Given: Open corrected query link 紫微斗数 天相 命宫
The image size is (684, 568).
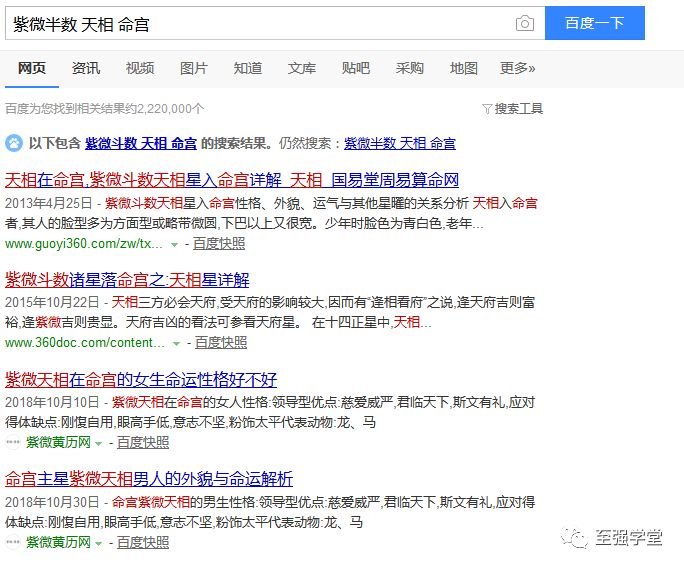Looking at the screenshot, I should pyautogui.click(x=141, y=143).
